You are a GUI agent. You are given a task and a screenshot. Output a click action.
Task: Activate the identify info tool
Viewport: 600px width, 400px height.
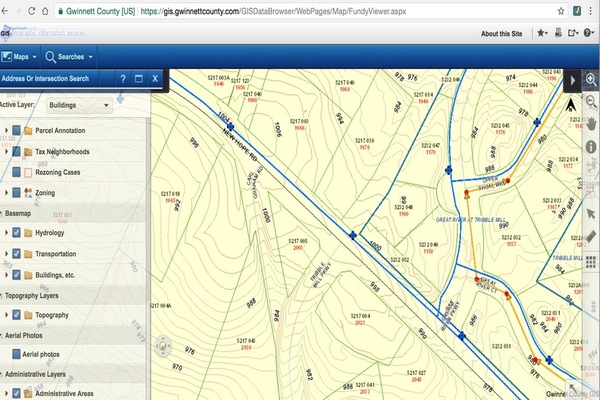pos(591,147)
